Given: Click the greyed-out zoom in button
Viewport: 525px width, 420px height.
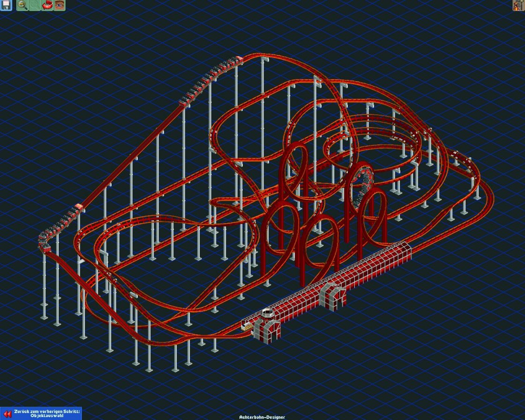Looking at the screenshot, I should 35,5.
